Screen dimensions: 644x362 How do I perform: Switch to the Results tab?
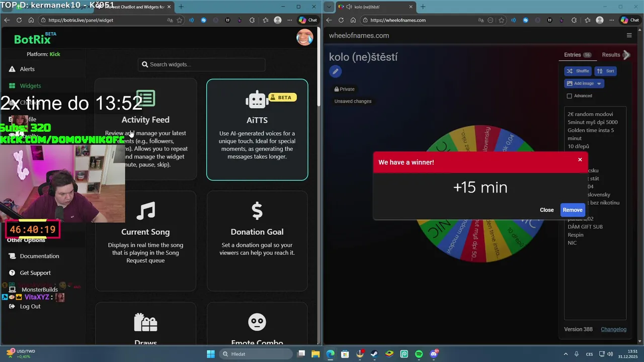611,55
